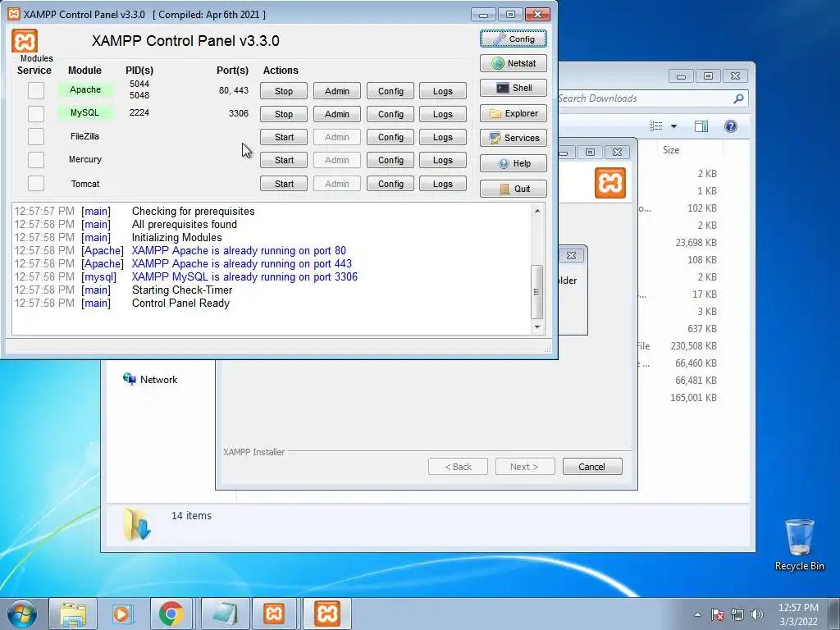This screenshot has width=840, height=630.
Task: Click the network icon in system tray
Action: point(737,614)
